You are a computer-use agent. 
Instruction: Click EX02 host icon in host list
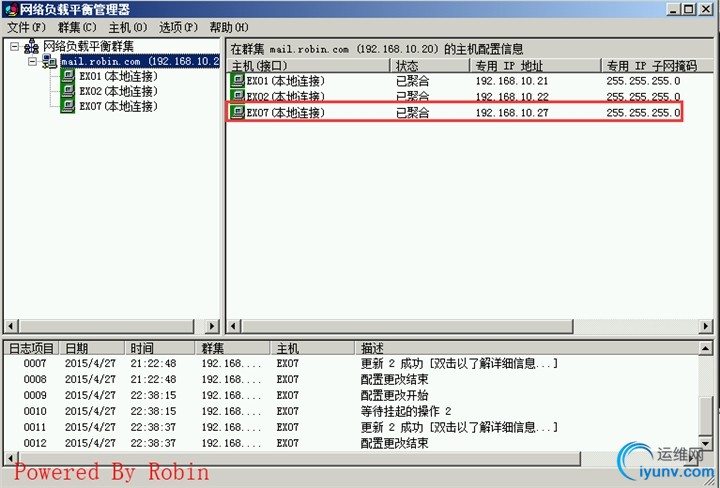[237, 95]
